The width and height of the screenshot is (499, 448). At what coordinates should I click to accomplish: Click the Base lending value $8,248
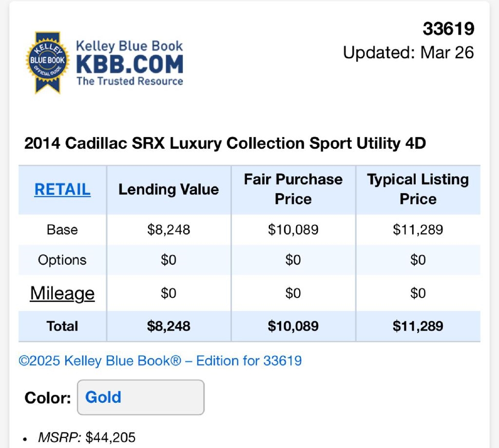point(169,230)
